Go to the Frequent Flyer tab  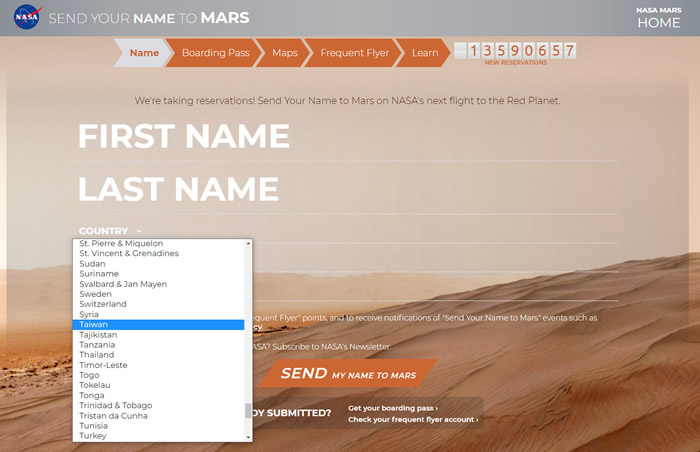(x=354, y=53)
